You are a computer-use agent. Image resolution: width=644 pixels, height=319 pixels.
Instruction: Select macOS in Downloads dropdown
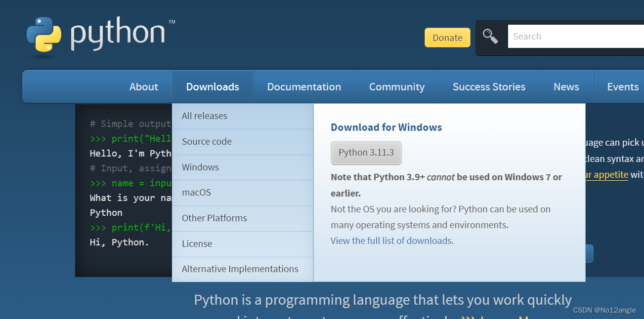coord(243,193)
